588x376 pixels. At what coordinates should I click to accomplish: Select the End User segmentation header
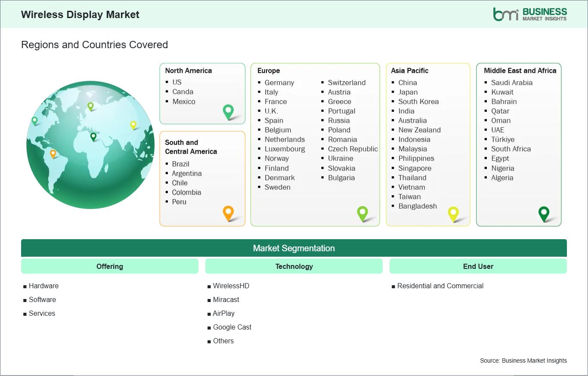(x=478, y=266)
